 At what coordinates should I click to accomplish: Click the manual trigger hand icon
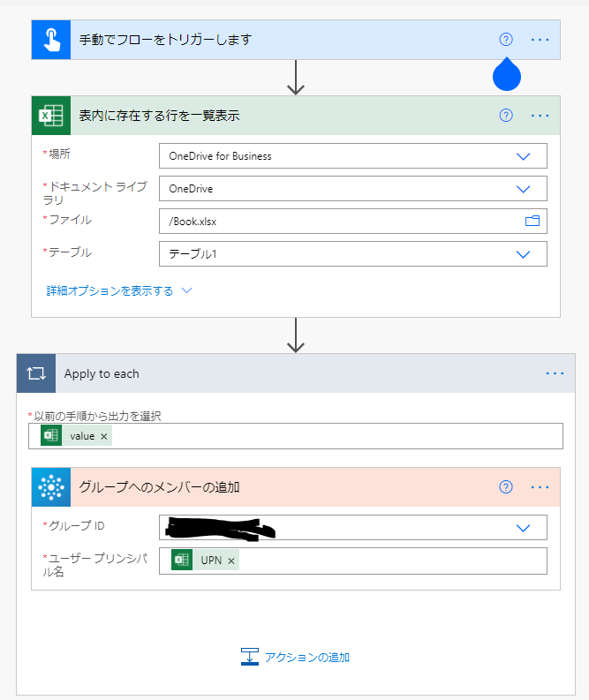51,40
